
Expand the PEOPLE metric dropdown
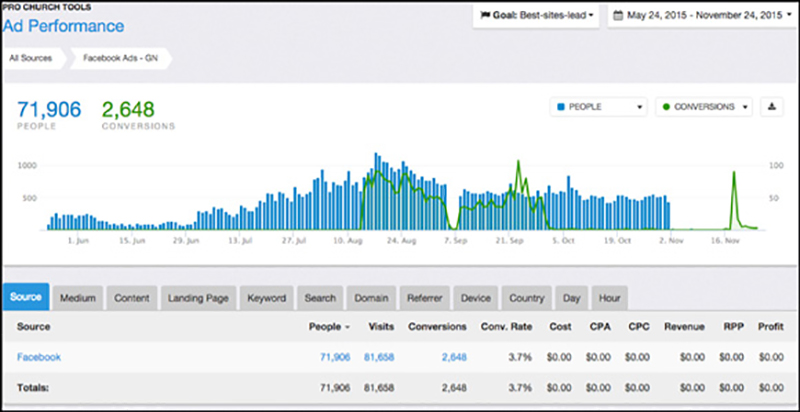(x=600, y=107)
